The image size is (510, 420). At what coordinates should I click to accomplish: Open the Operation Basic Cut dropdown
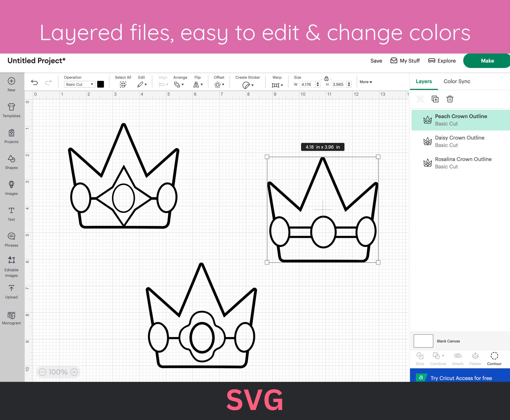pos(79,84)
